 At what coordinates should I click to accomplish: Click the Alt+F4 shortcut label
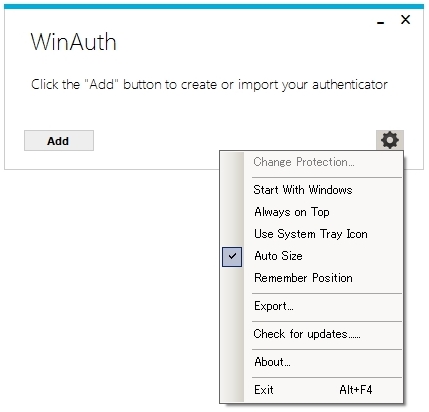356,390
